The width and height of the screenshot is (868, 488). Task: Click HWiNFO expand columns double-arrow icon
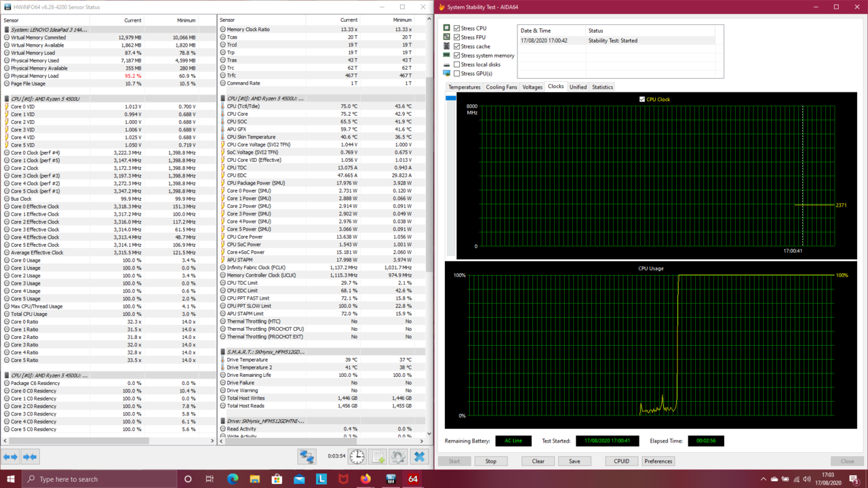(10, 457)
